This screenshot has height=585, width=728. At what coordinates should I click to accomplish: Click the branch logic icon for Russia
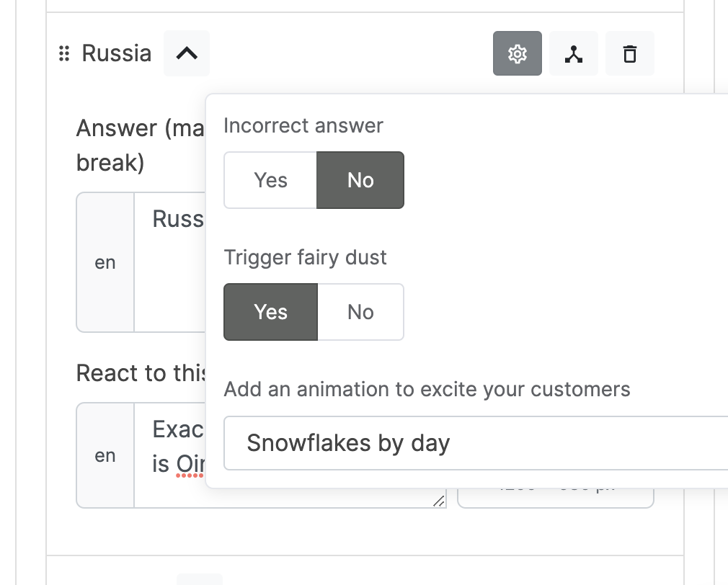tap(574, 53)
